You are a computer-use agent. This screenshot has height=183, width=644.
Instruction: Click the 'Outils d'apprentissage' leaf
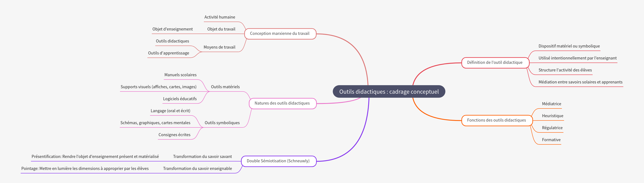[x=169, y=53]
